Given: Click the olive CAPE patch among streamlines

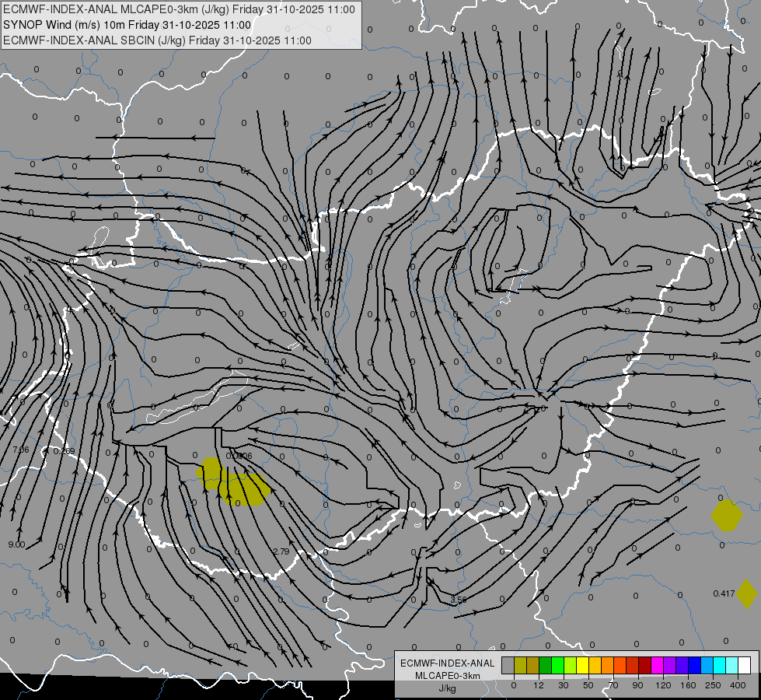Looking at the screenshot, I should click(233, 482).
